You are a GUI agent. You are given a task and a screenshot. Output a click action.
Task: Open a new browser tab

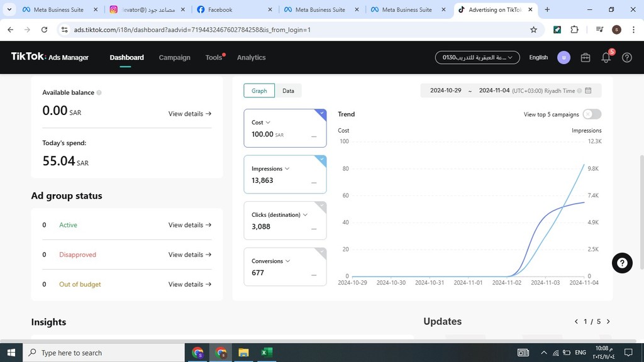click(x=547, y=9)
